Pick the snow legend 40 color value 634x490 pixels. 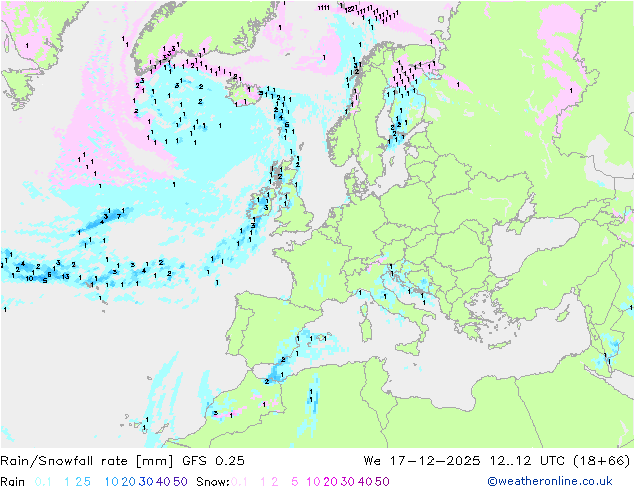365,482
